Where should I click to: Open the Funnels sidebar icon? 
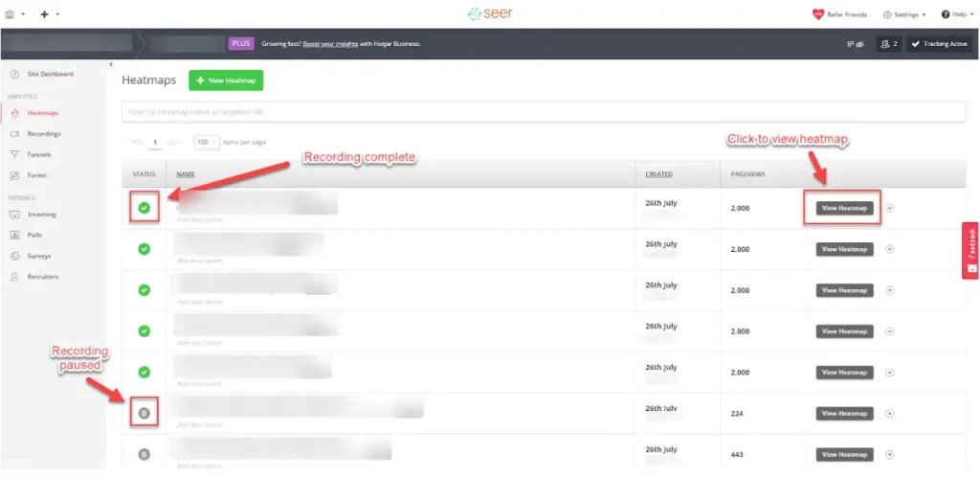coord(14,154)
